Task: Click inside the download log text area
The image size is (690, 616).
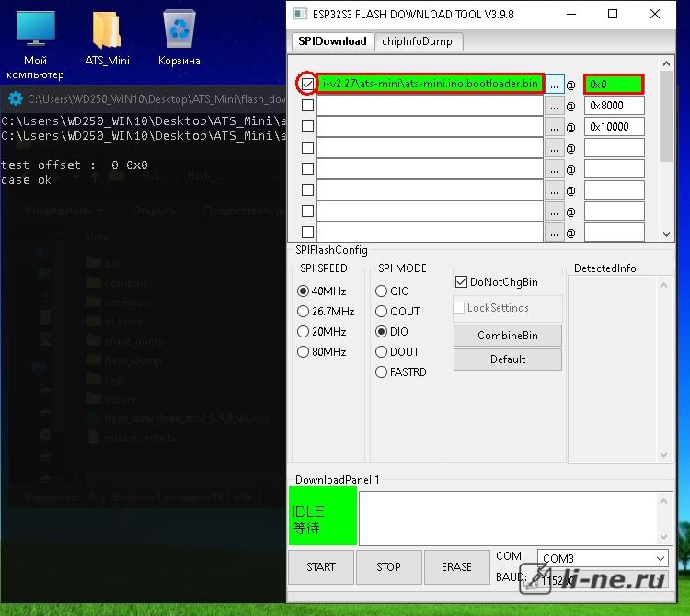Action: coord(508,519)
